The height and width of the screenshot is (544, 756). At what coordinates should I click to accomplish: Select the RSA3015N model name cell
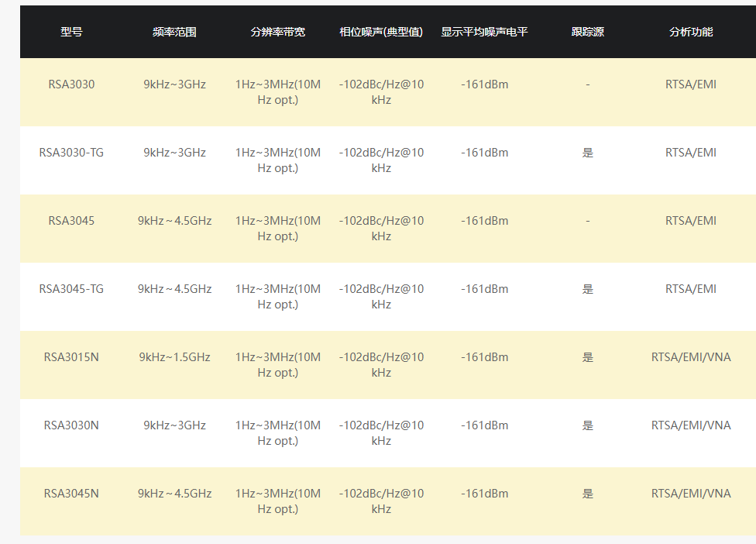(71, 357)
